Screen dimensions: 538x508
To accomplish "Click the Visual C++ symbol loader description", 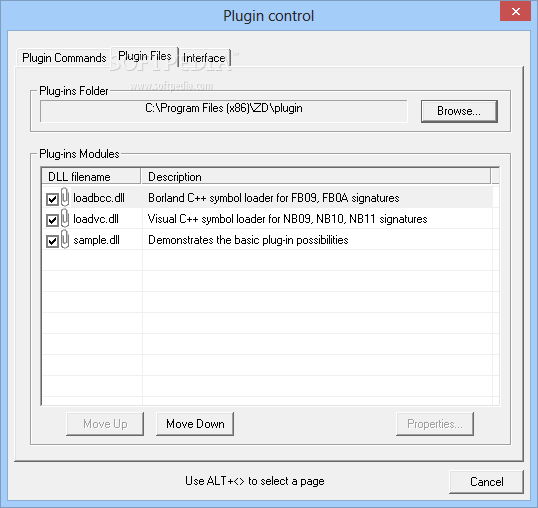I will tap(288, 219).
